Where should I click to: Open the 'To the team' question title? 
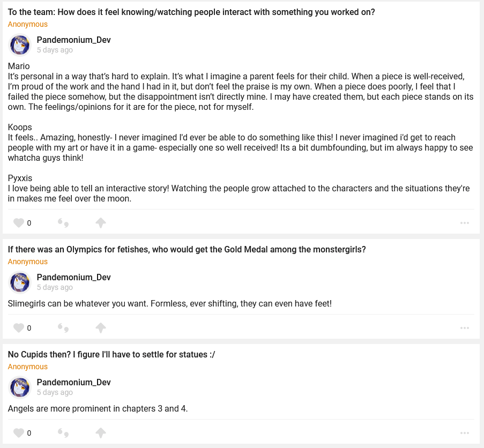pyautogui.click(x=191, y=12)
